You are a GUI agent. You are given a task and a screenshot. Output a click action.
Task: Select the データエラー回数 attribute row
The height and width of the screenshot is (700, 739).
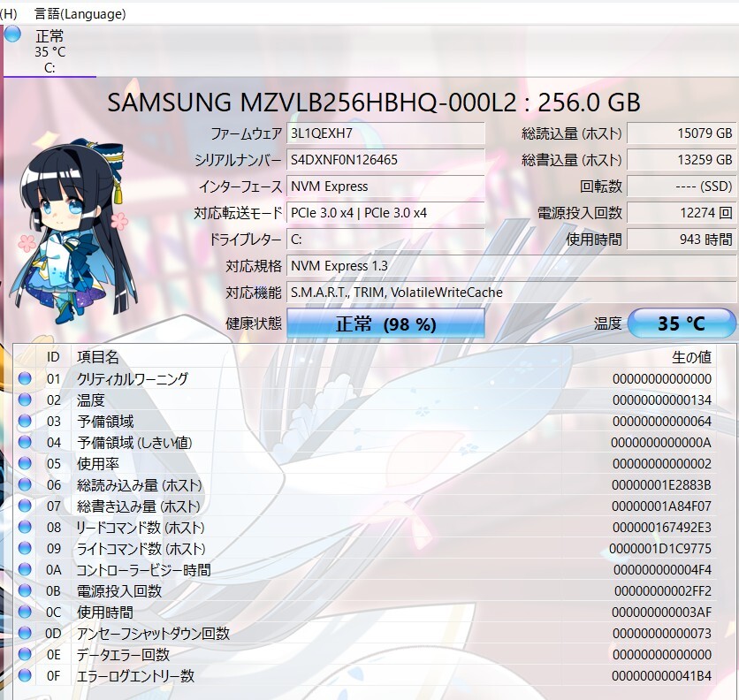pos(365,654)
